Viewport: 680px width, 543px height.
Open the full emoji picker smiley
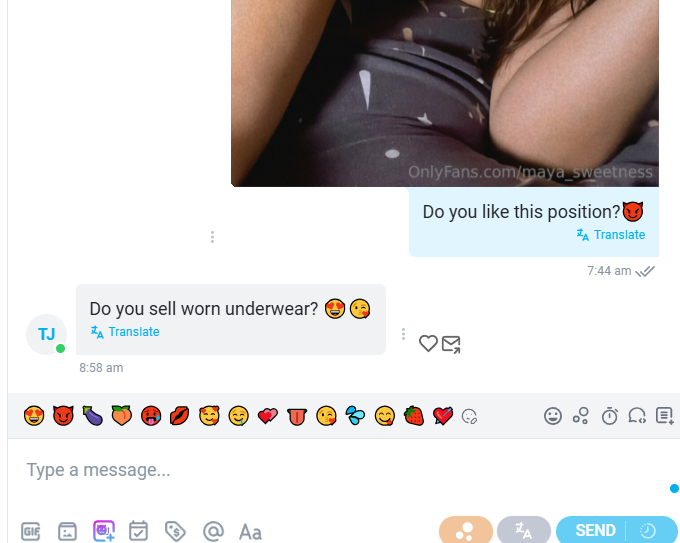point(553,416)
